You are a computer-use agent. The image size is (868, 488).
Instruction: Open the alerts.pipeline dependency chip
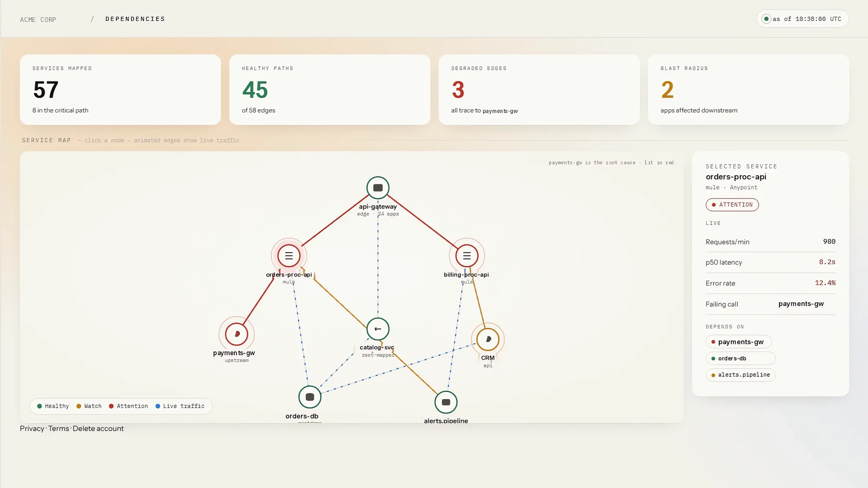point(740,375)
